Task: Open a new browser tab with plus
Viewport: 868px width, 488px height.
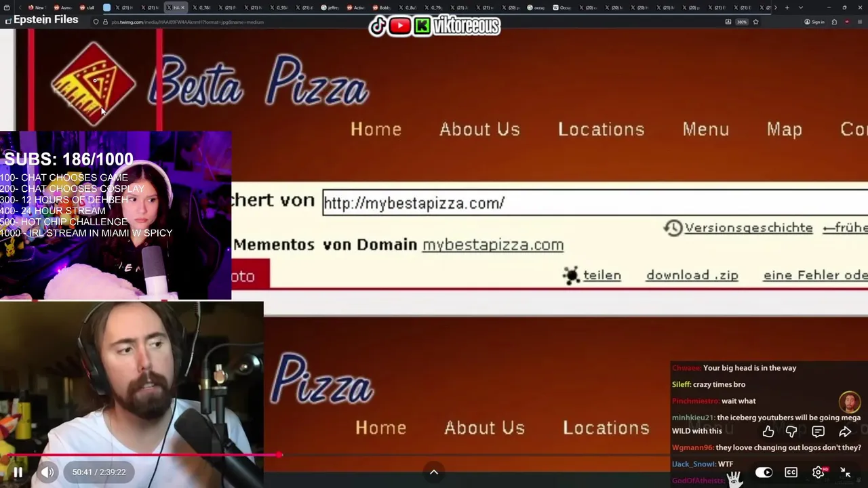Action: click(x=787, y=7)
